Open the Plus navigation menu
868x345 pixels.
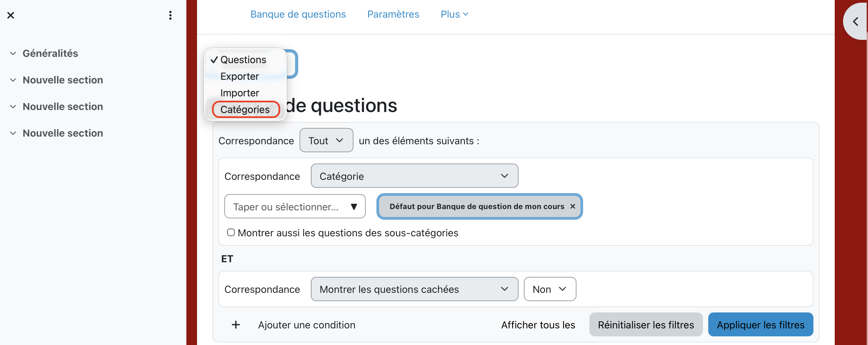click(454, 14)
